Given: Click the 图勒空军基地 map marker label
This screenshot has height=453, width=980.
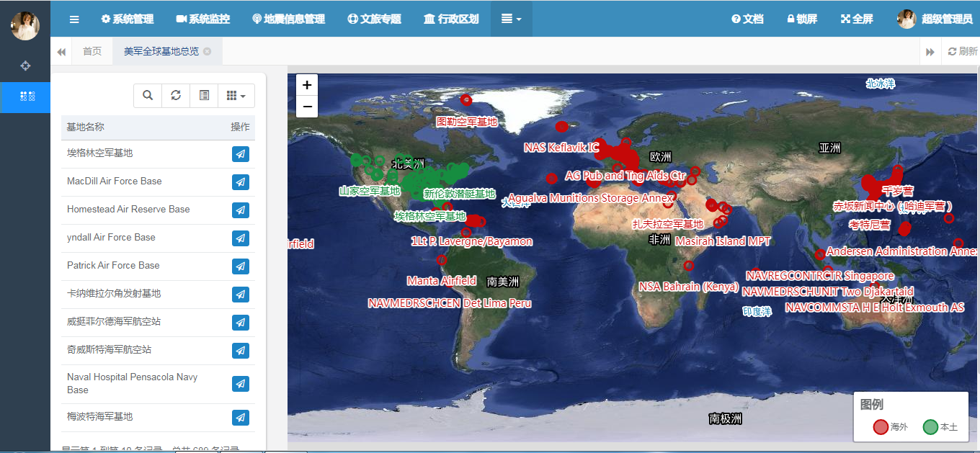Looking at the screenshot, I should (467, 122).
